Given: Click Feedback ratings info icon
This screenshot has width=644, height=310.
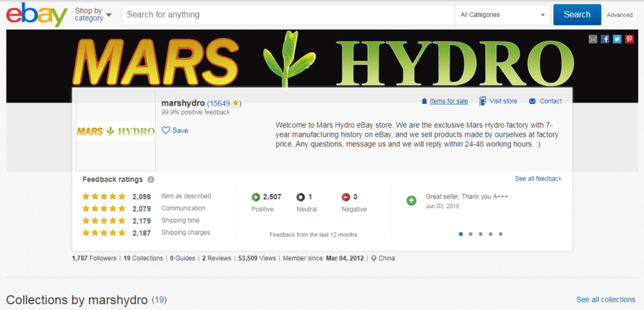Looking at the screenshot, I should [x=151, y=180].
